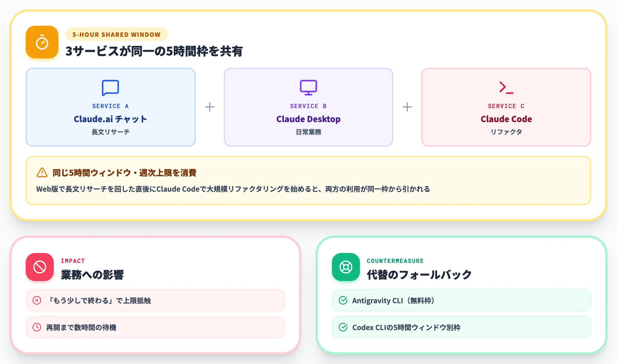The image size is (617, 364).
Task: Click the 長文リサーチ caption
Action: pos(110,132)
